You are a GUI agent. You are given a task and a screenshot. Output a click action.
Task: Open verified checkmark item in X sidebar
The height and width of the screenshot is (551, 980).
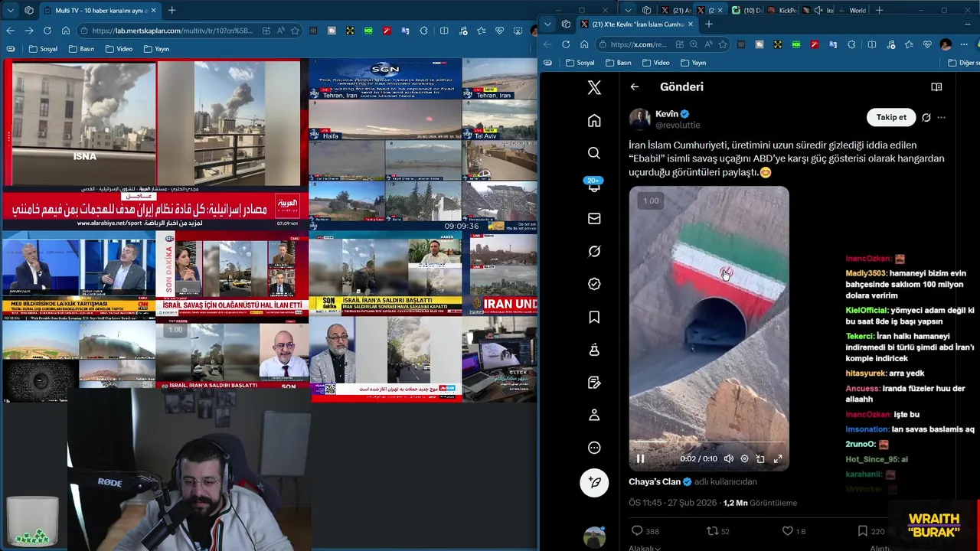pos(594,284)
